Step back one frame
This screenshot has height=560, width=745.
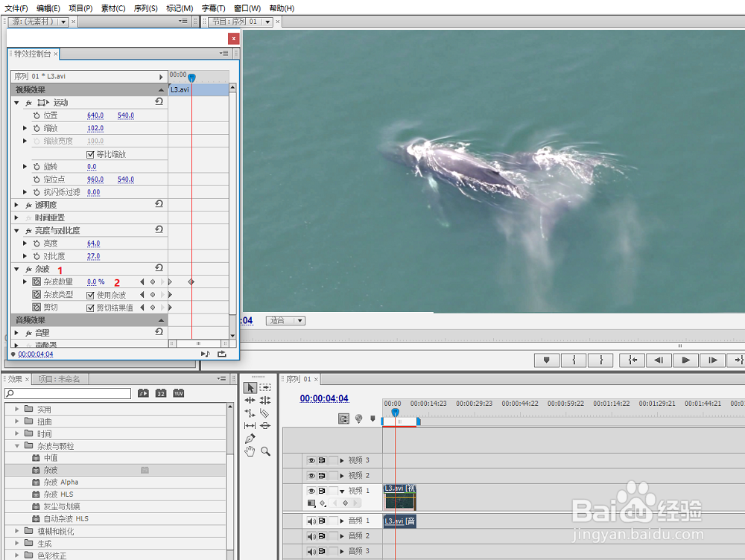point(659,360)
